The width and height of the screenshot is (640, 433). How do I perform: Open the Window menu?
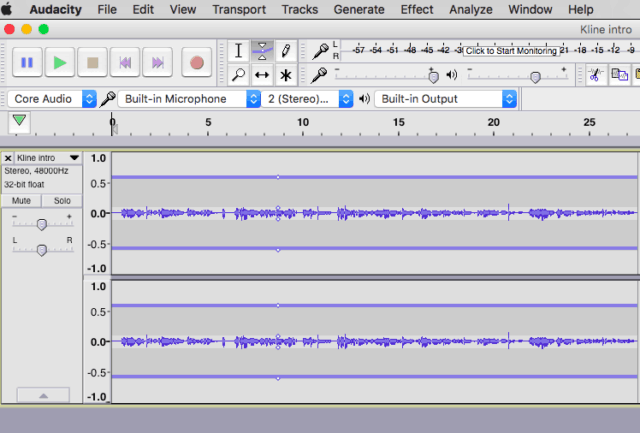pyautogui.click(x=530, y=9)
